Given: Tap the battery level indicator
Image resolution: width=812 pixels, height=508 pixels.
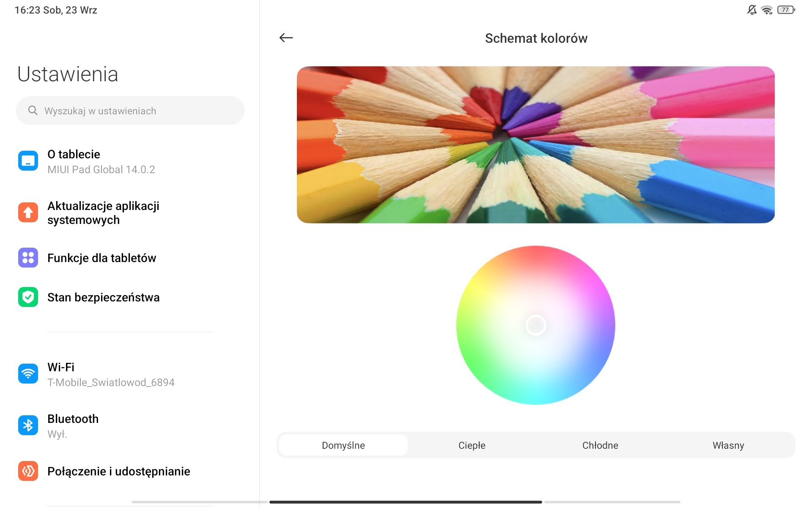Looking at the screenshot, I should pos(786,10).
